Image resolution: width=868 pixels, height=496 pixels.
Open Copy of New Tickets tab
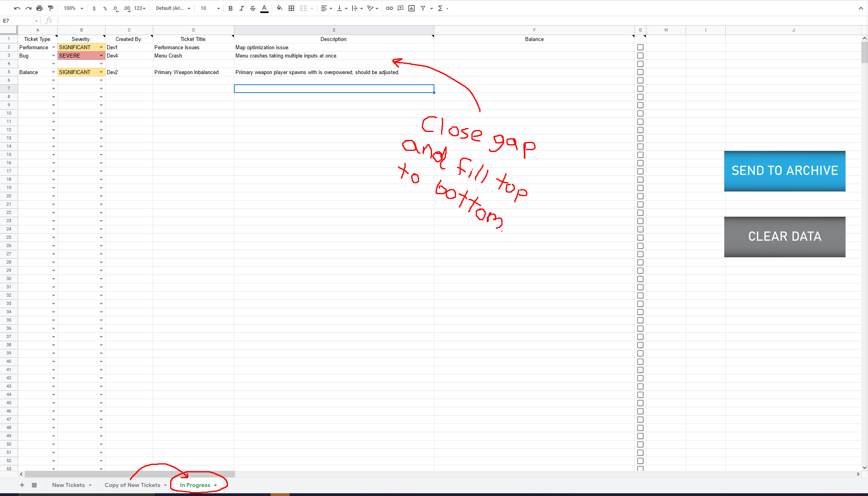[x=132, y=485]
